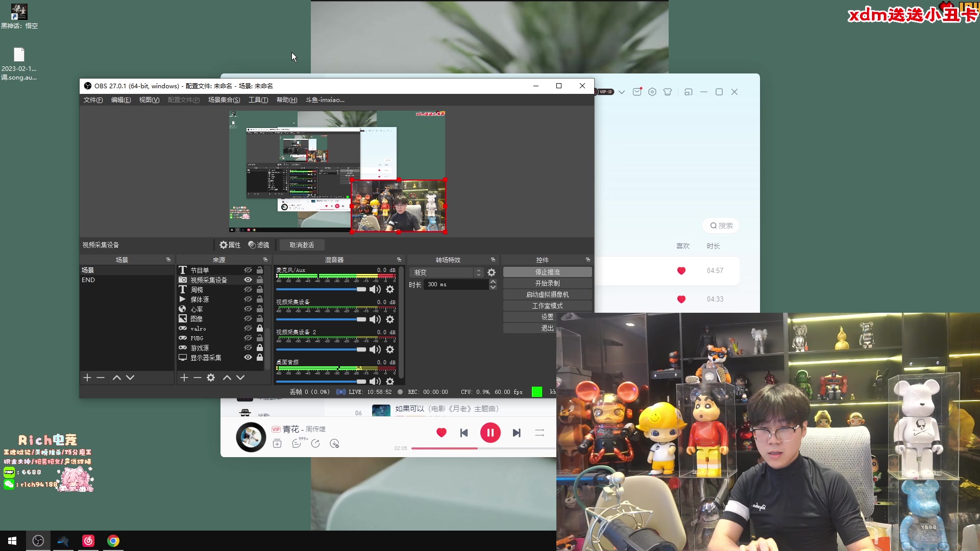Increase 时长 duration with up stepper
The width and height of the screenshot is (980, 551).
pyautogui.click(x=493, y=282)
